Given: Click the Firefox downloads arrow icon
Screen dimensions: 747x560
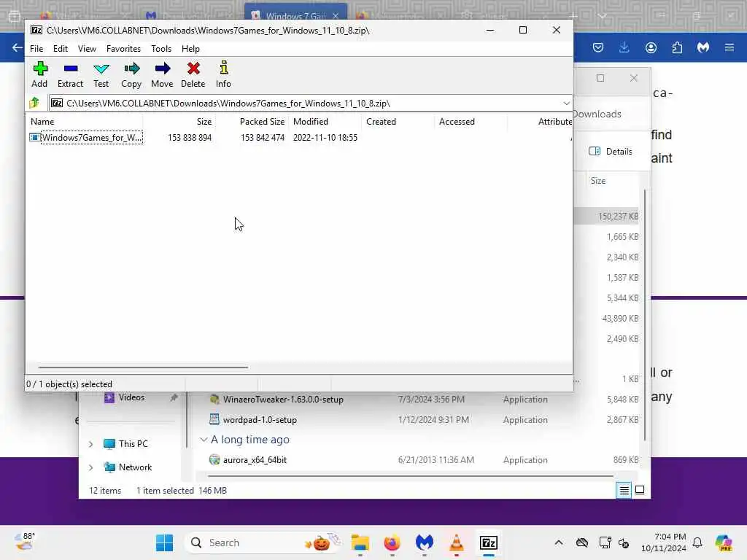Looking at the screenshot, I should pos(624,47).
